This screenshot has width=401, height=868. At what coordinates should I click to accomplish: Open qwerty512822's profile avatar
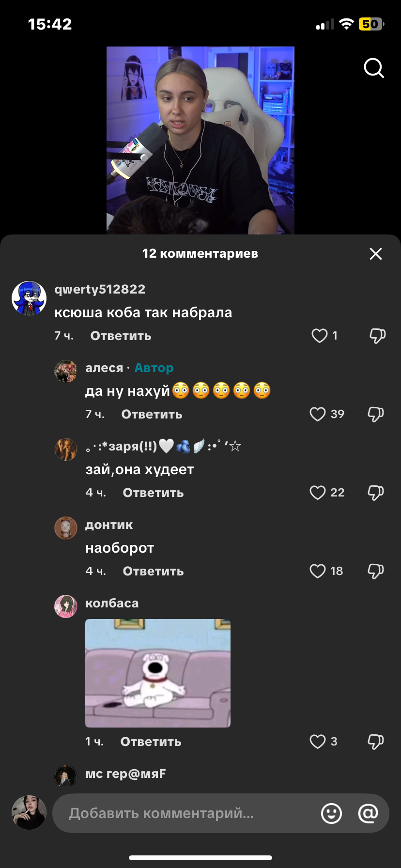[29, 298]
